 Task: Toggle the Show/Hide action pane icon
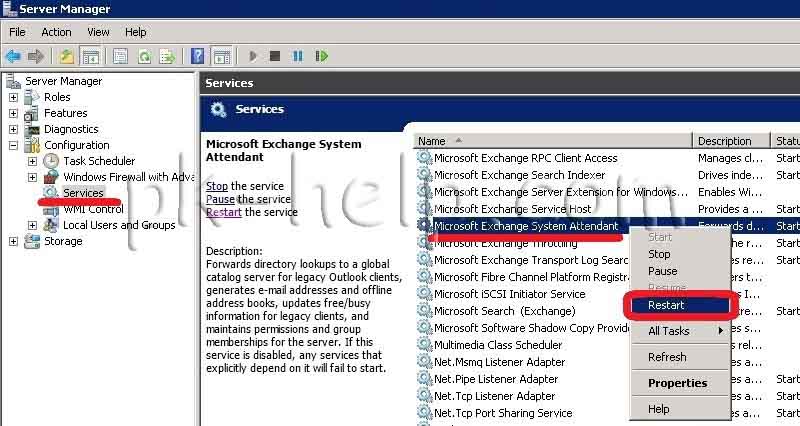coord(222,56)
